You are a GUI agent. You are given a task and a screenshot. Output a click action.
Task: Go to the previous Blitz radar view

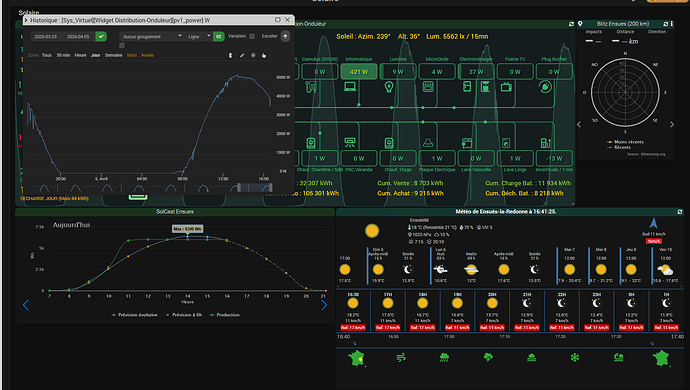579,125
